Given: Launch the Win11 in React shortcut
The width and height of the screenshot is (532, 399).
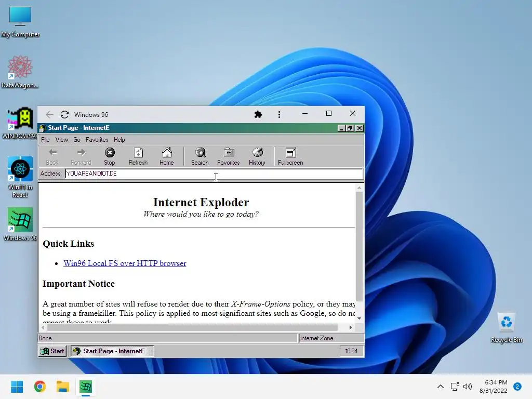Looking at the screenshot, I should coord(20,177).
